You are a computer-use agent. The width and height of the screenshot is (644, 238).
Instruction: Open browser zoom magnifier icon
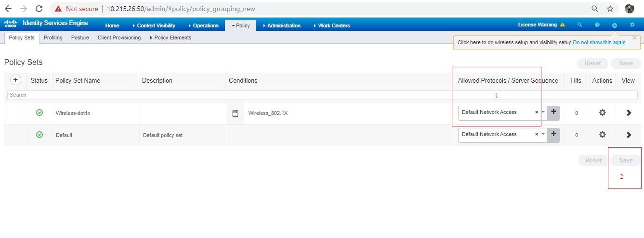[x=595, y=9]
